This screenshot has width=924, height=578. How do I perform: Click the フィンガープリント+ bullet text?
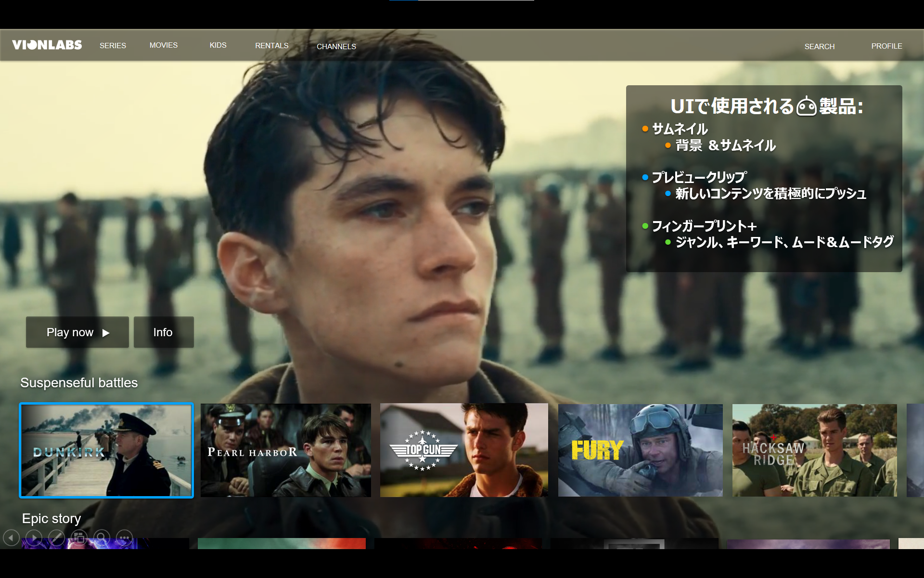click(704, 226)
